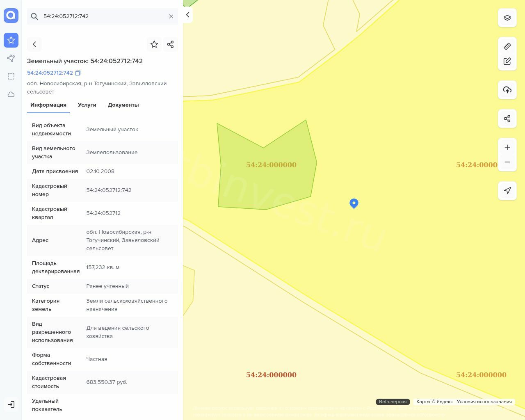Open the Документы tab
Image resolution: width=525 pixels, height=420 pixels.
(123, 105)
